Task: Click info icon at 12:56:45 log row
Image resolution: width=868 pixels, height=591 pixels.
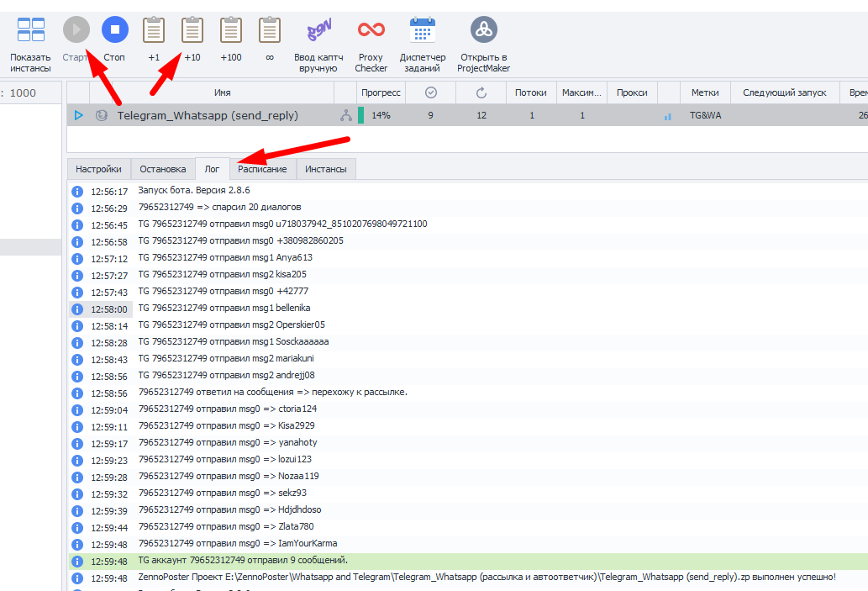Action: [x=77, y=225]
